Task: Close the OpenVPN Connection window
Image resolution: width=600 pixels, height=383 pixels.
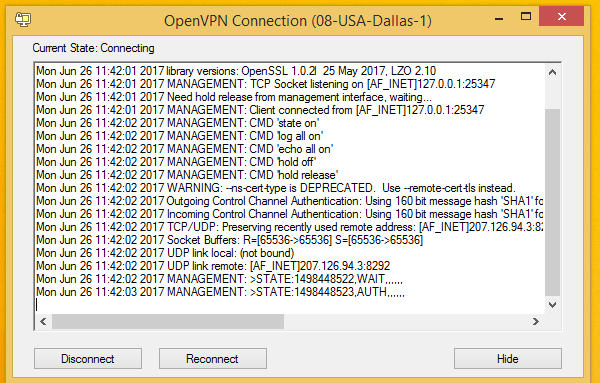Action: coord(561,16)
